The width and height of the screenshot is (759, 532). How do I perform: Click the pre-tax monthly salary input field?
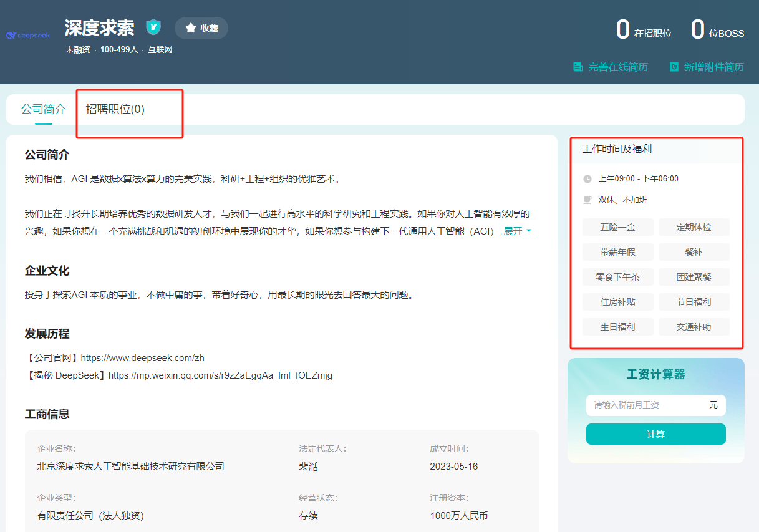tap(656, 405)
